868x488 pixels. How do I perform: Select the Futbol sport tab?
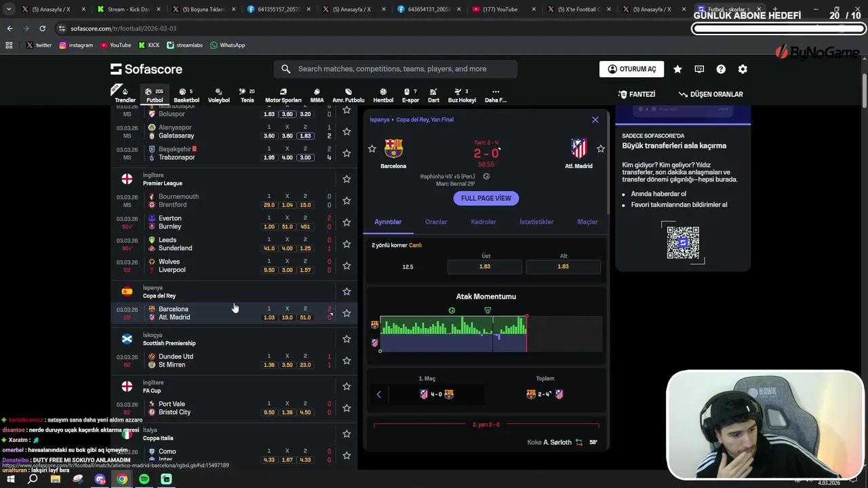(x=155, y=95)
